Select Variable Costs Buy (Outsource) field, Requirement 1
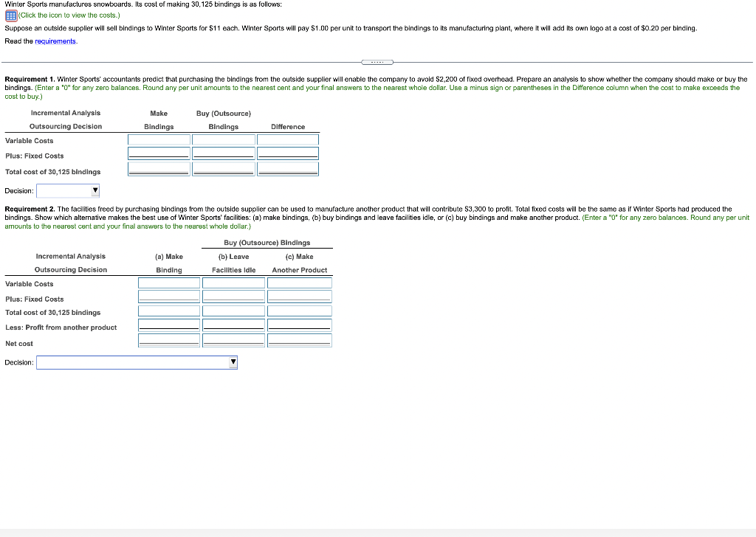Screen dimensions: 756x537 [224, 139]
